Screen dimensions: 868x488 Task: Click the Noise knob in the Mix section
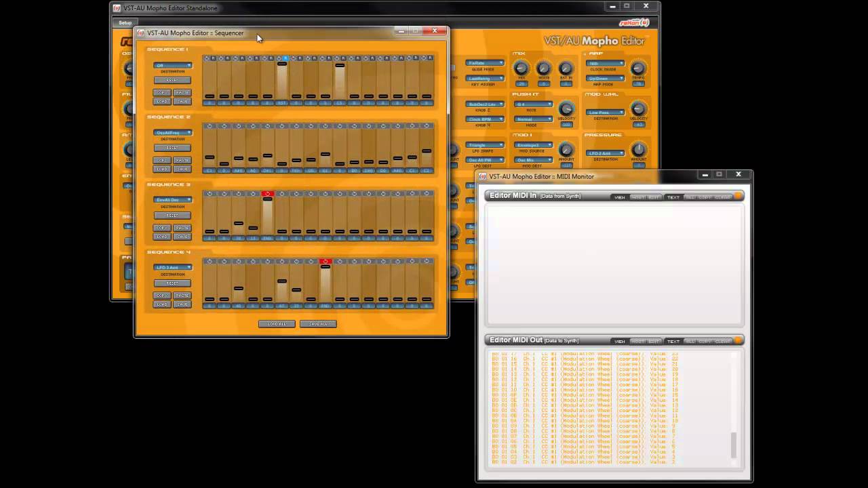click(x=543, y=68)
